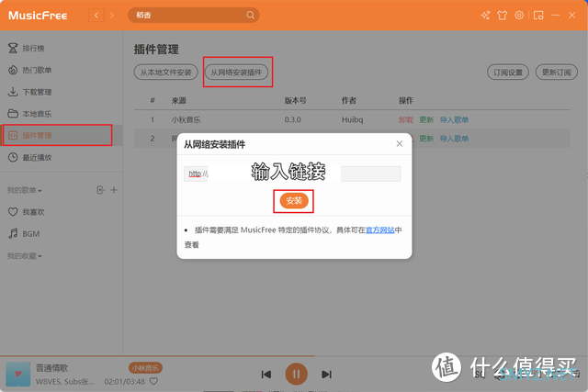Collapse the 我的歌单 section

25,190
